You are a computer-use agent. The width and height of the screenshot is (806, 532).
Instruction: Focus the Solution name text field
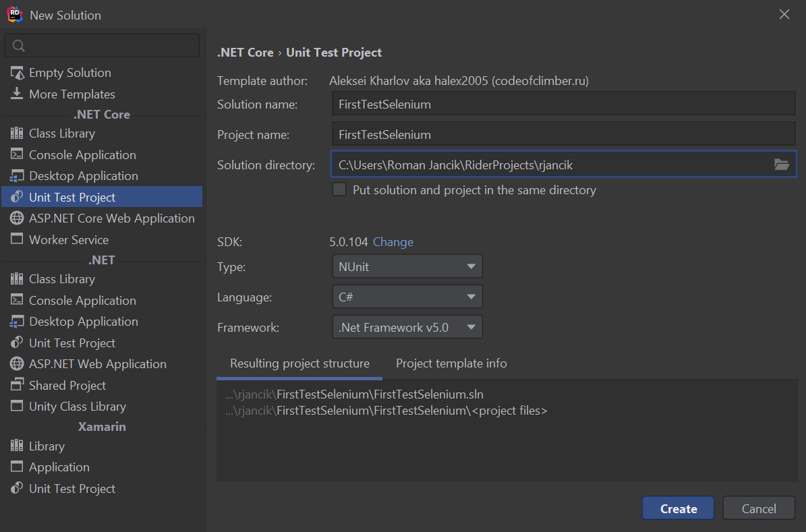pyautogui.click(x=563, y=105)
